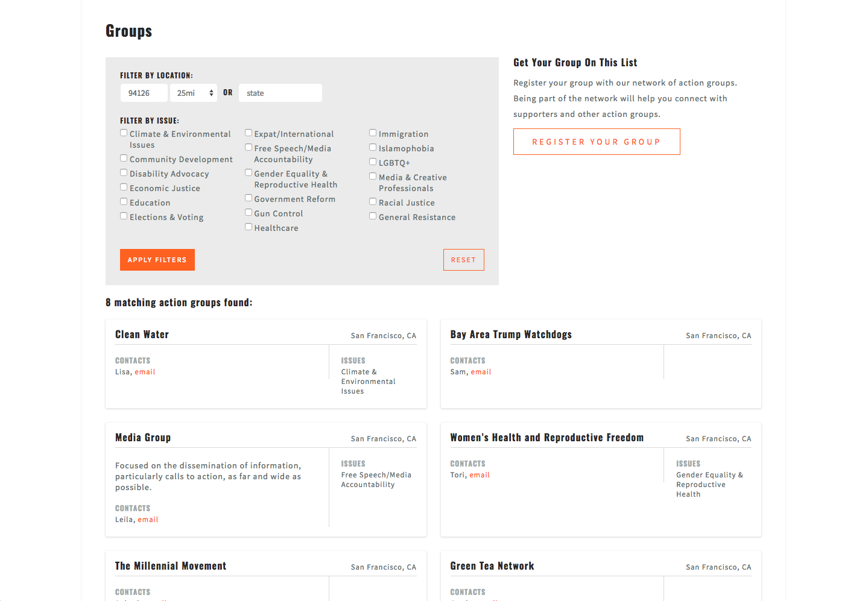This screenshot has height=601, width=868.
Task: Click Leila's email link in Media Group
Action: [148, 520]
